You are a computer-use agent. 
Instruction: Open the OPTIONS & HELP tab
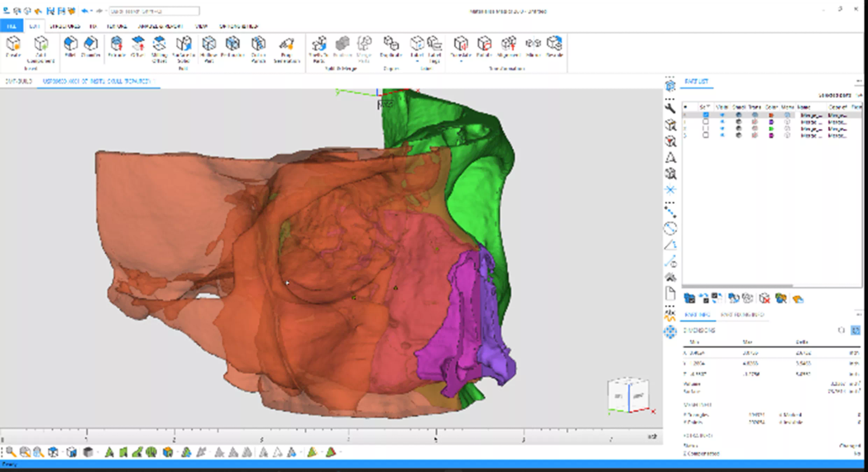click(x=238, y=26)
